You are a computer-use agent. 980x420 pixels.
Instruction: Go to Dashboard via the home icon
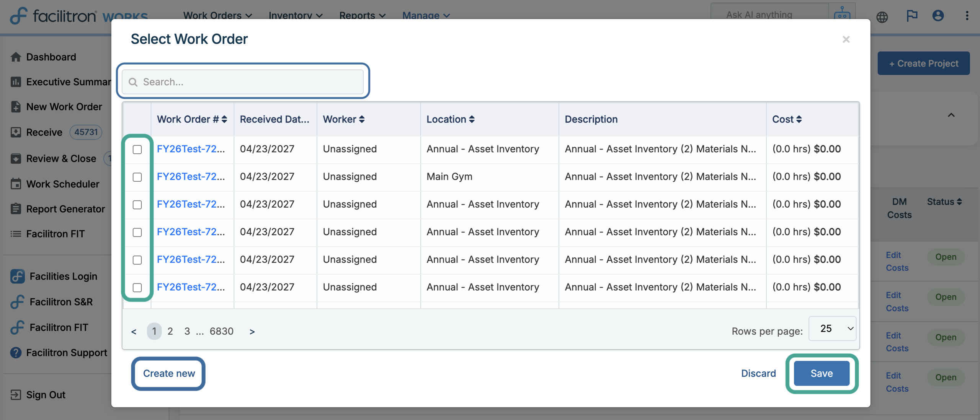click(16, 57)
